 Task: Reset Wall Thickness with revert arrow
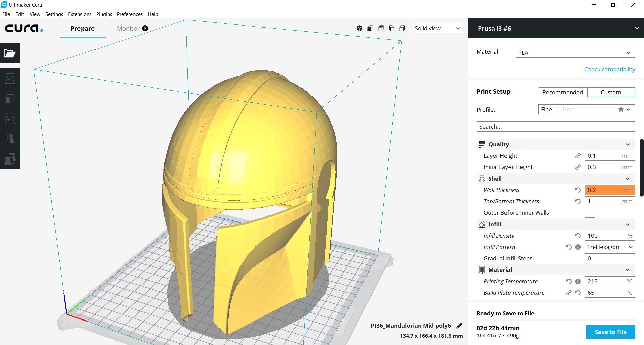pos(578,190)
